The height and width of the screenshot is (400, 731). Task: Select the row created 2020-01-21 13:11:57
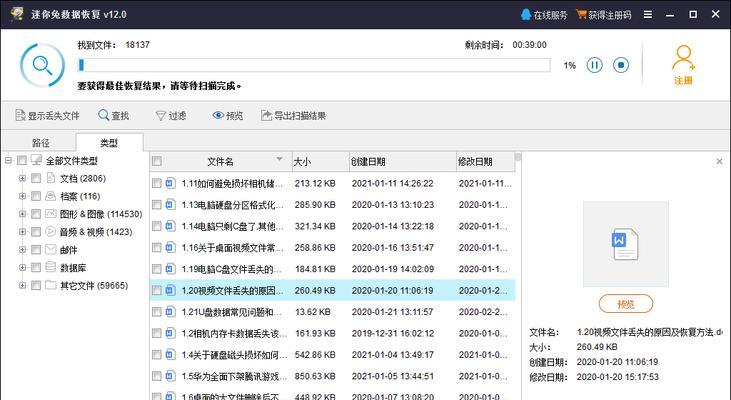tap(332, 311)
